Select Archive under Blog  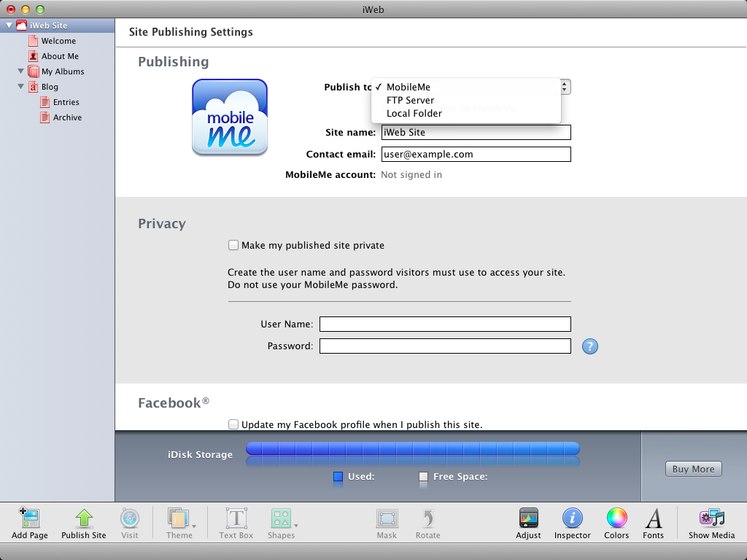pyautogui.click(x=67, y=117)
